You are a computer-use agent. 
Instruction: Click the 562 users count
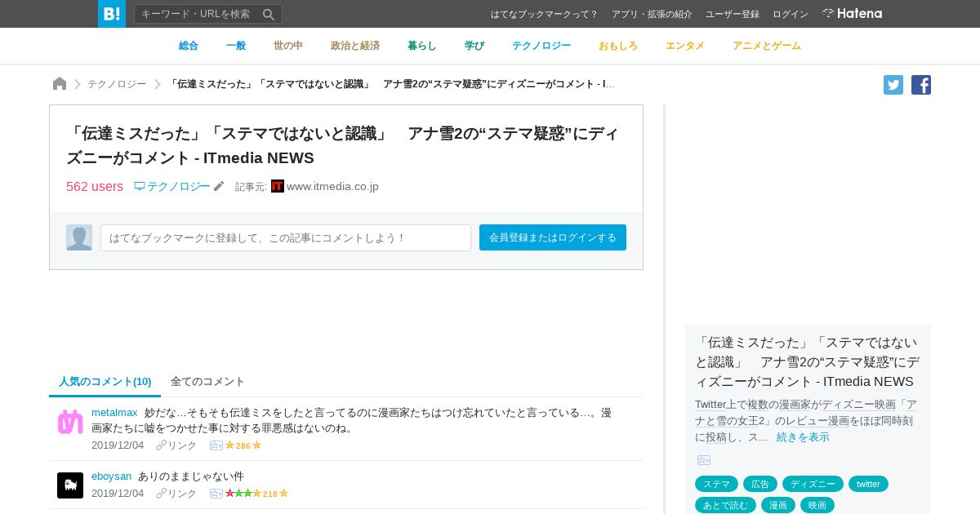click(x=95, y=186)
